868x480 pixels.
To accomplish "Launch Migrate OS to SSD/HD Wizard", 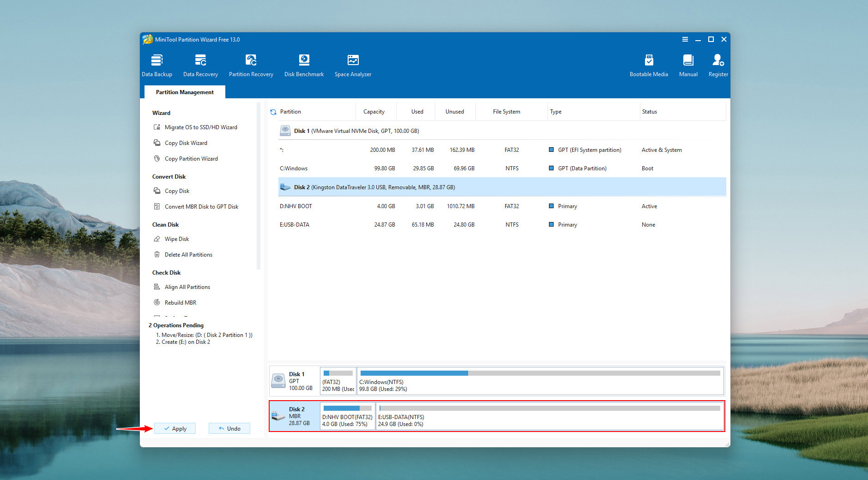I will [x=201, y=127].
